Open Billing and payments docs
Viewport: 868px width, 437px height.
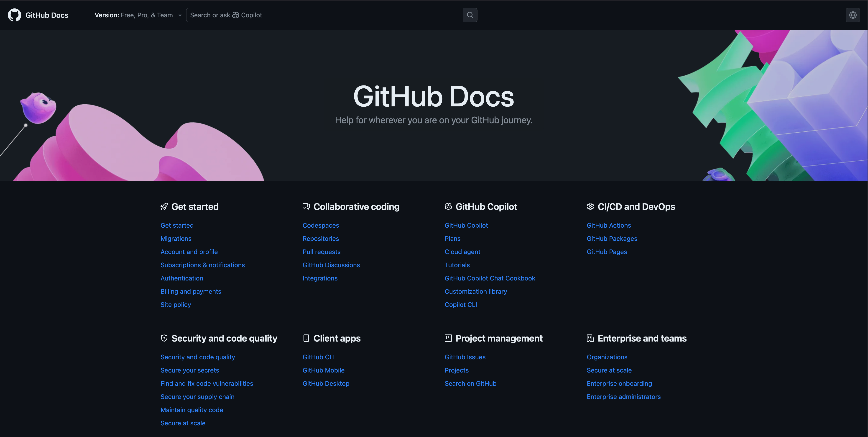191,291
